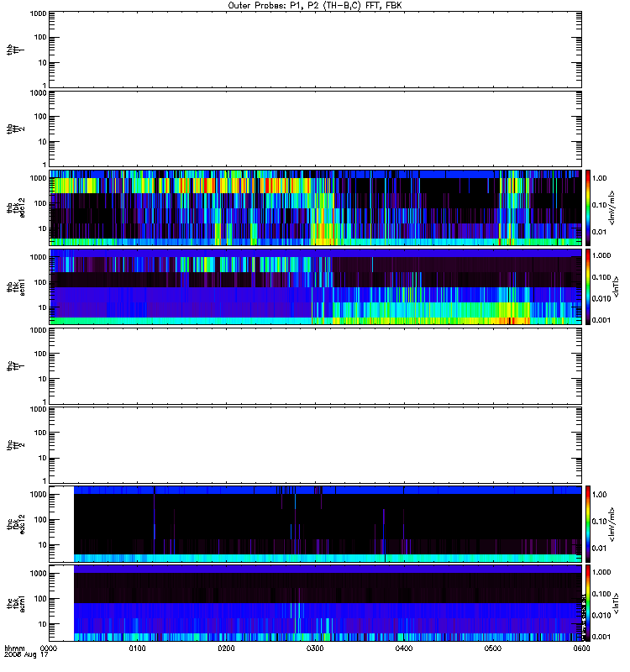The width and height of the screenshot is (630, 672).
Task: Click the "0000" time axis label
Action: click(49, 648)
